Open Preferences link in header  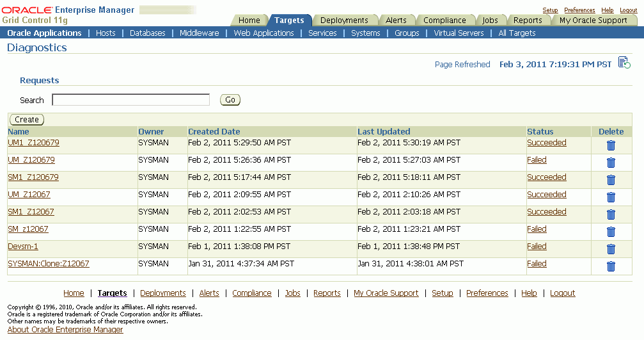[x=579, y=10]
